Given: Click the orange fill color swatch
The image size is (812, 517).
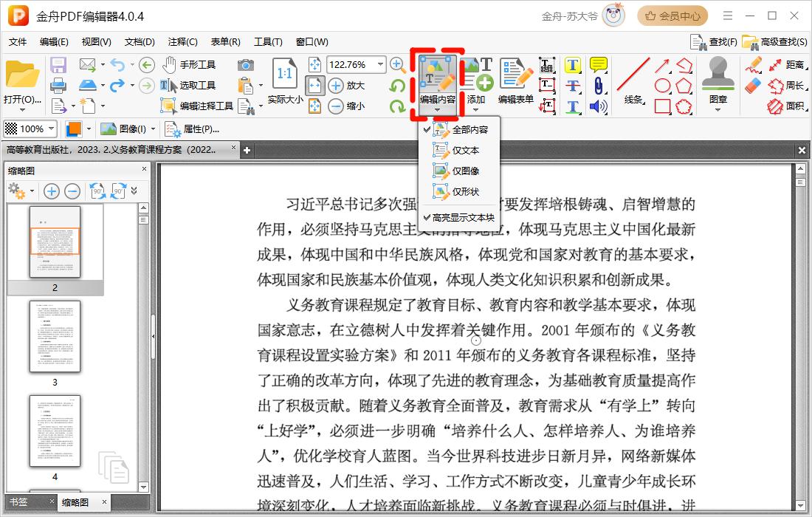Looking at the screenshot, I should coord(74,129).
